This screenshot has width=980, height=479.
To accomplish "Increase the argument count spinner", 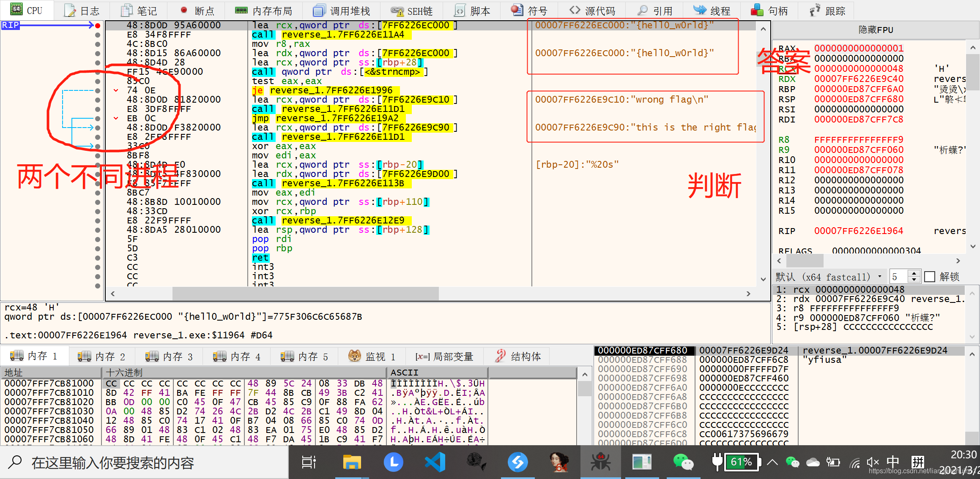I will [x=914, y=273].
